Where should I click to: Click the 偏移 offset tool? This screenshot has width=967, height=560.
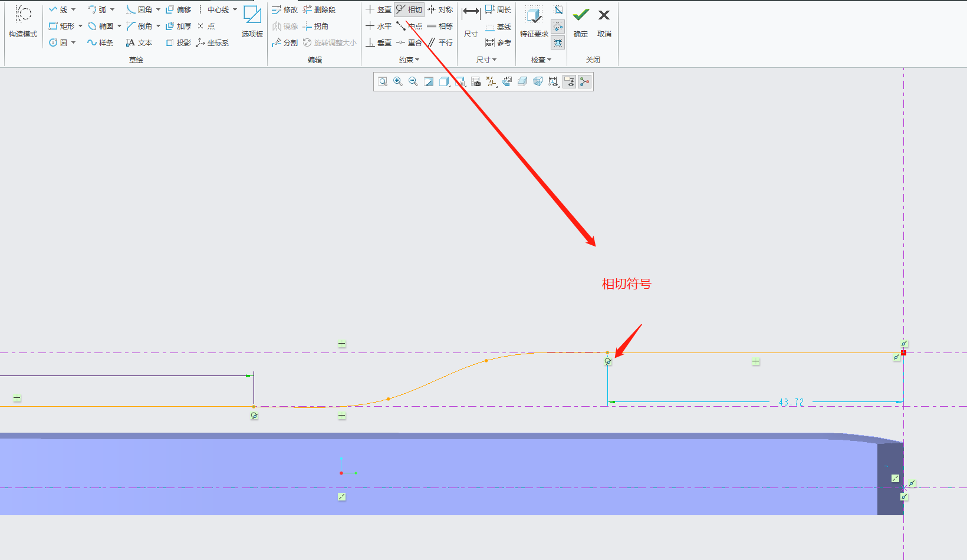(179, 10)
